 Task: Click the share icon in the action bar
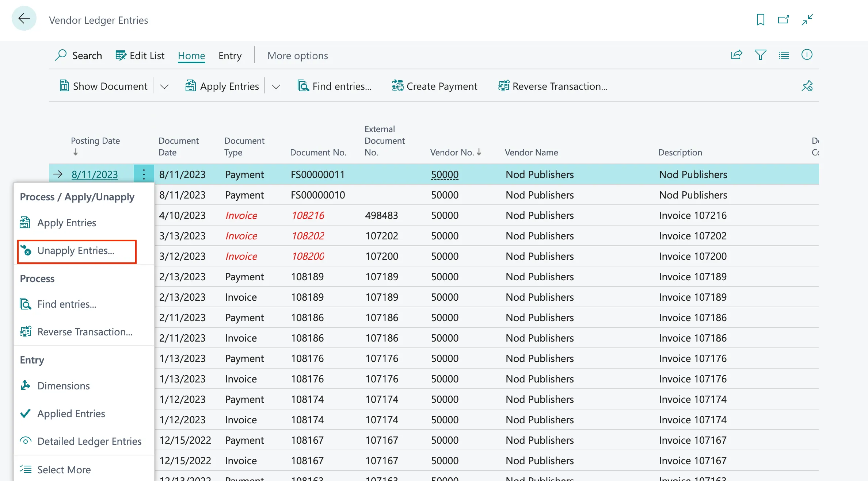736,55
